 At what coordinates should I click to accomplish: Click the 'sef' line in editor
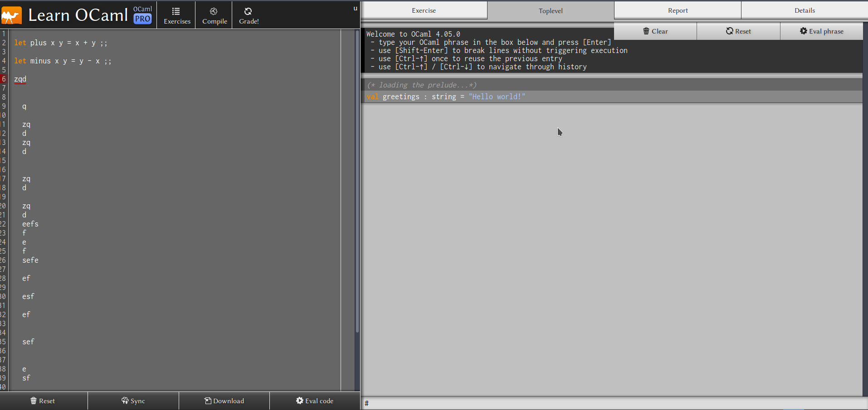(x=28, y=342)
